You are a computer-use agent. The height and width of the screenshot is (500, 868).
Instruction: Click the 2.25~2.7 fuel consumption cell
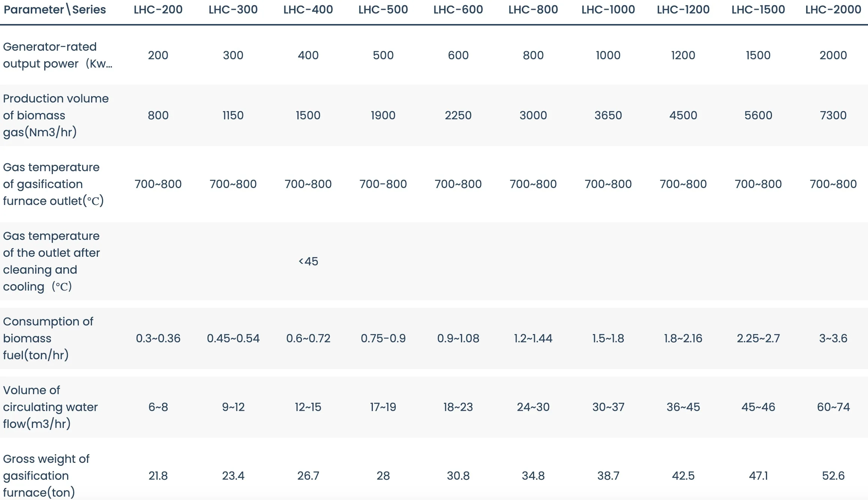coord(758,338)
